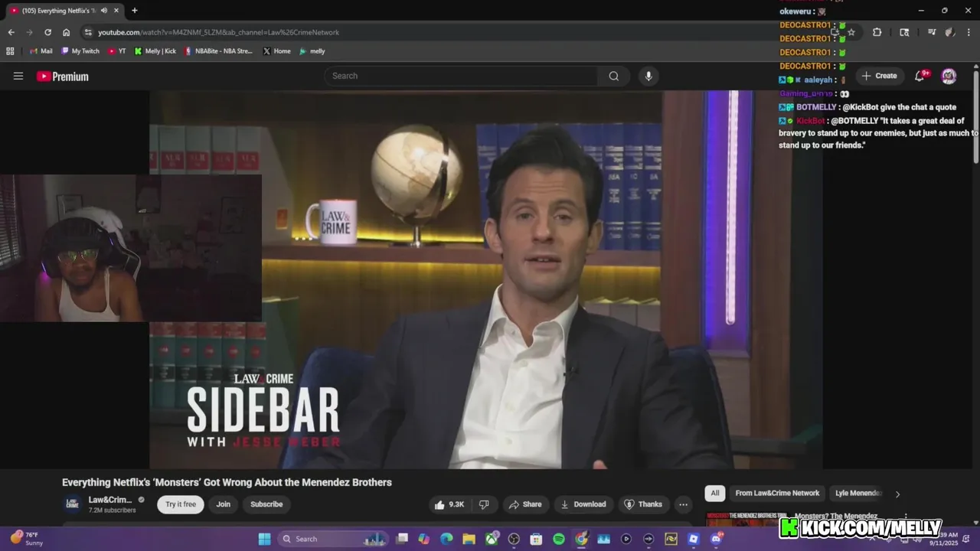Click the Thanks button
Screen dimensions: 980x551
(643, 504)
